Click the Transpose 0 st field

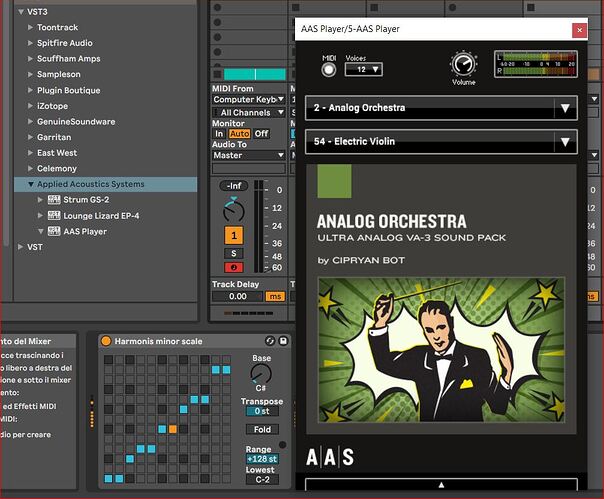pyautogui.click(x=262, y=411)
